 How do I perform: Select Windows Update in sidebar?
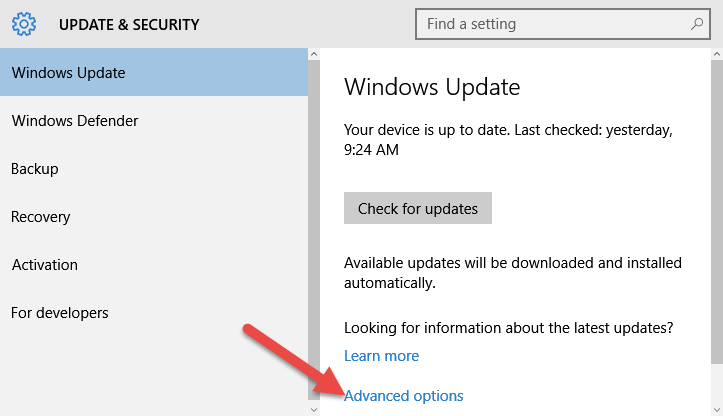(x=154, y=72)
